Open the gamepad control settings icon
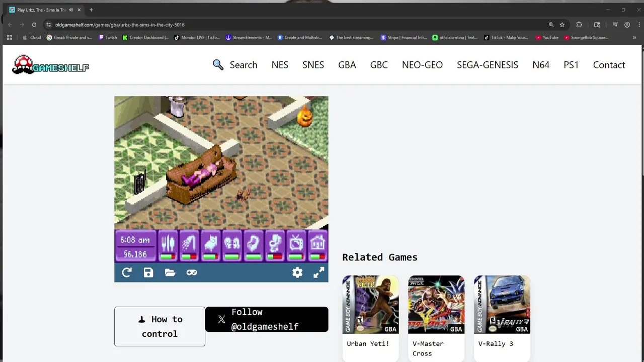Viewport: 644px width, 362px height. pyautogui.click(x=192, y=273)
